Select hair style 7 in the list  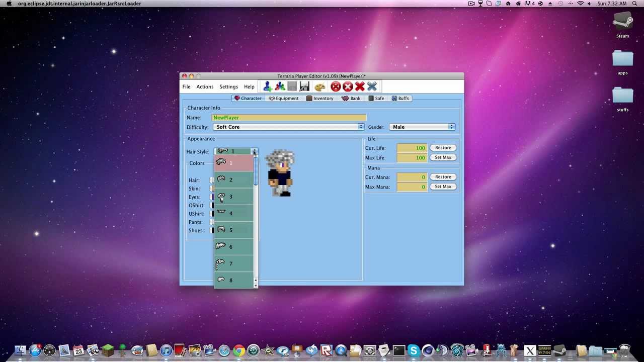pyautogui.click(x=234, y=263)
